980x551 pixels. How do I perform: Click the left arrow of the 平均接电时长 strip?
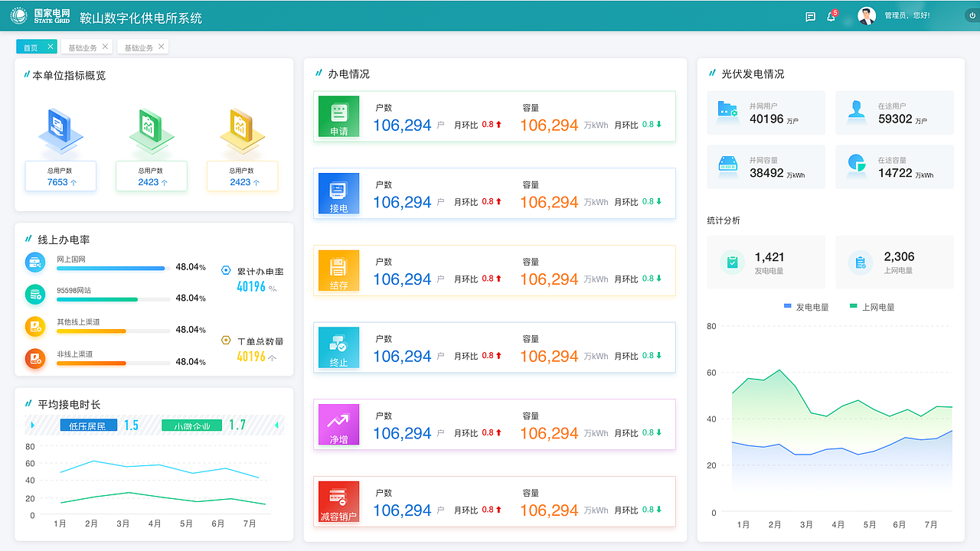(x=32, y=425)
